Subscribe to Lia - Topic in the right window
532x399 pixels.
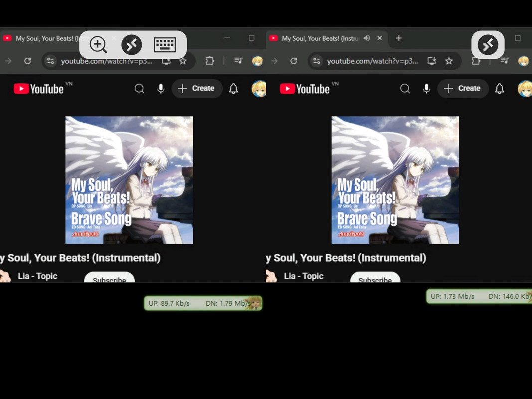[x=375, y=277]
